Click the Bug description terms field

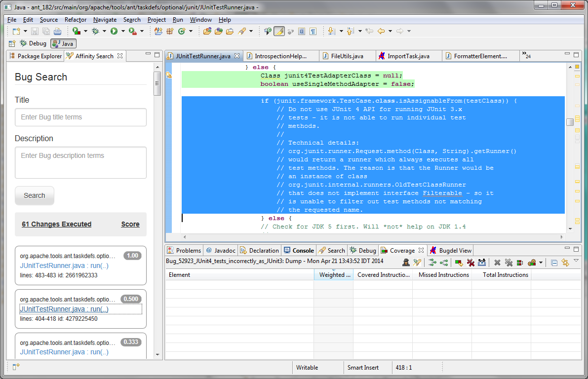(x=80, y=163)
